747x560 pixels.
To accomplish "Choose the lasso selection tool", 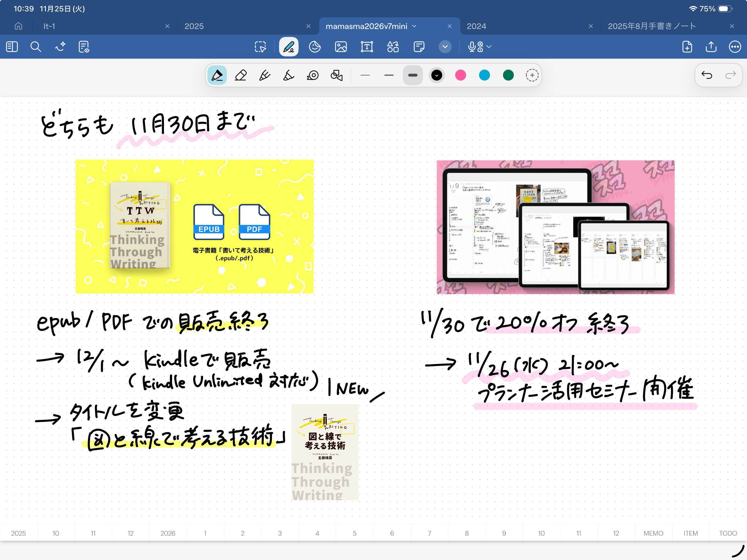I will point(260,47).
